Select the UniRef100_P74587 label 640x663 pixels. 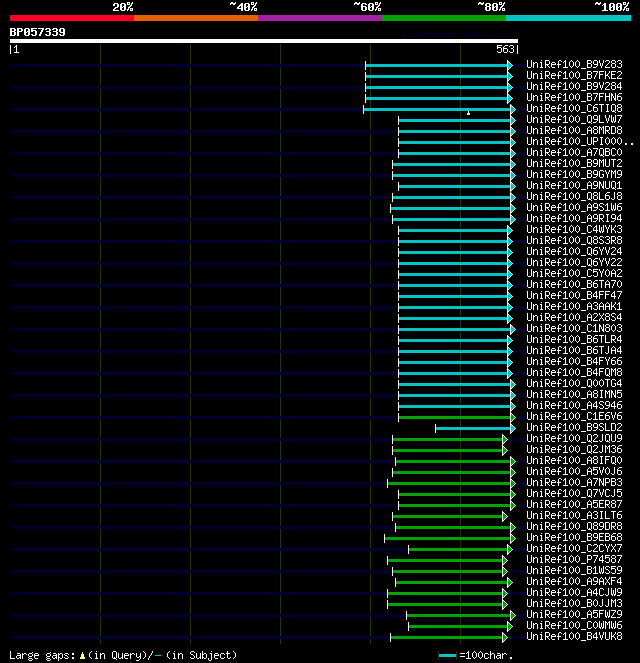(x=574, y=559)
